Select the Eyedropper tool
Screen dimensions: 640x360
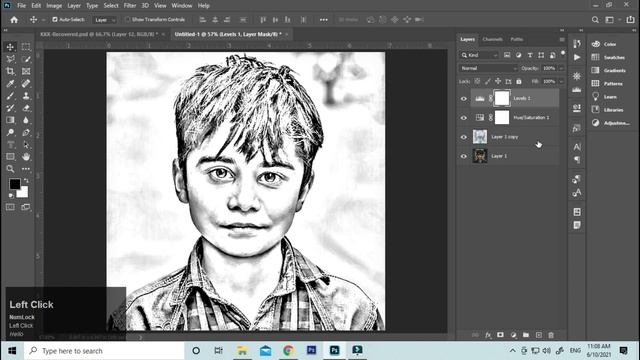[10, 84]
